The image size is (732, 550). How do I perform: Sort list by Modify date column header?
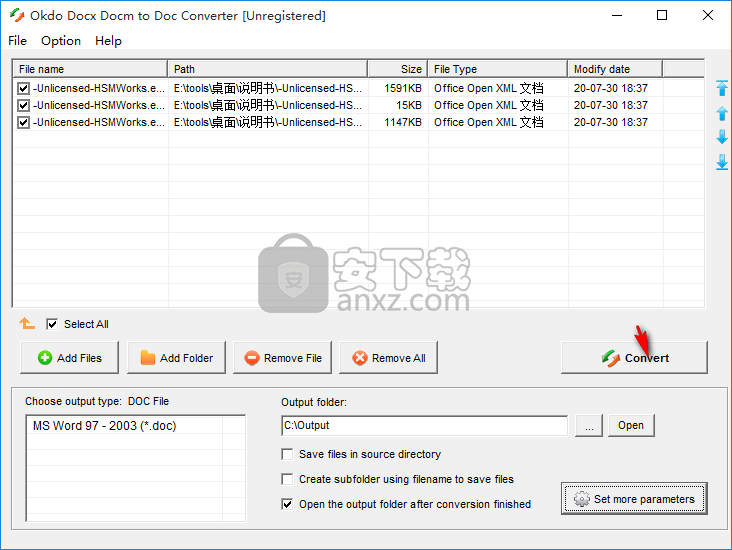pos(615,69)
